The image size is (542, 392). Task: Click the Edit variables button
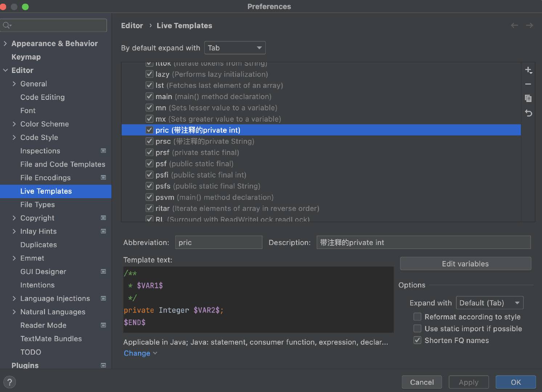[x=465, y=264]
